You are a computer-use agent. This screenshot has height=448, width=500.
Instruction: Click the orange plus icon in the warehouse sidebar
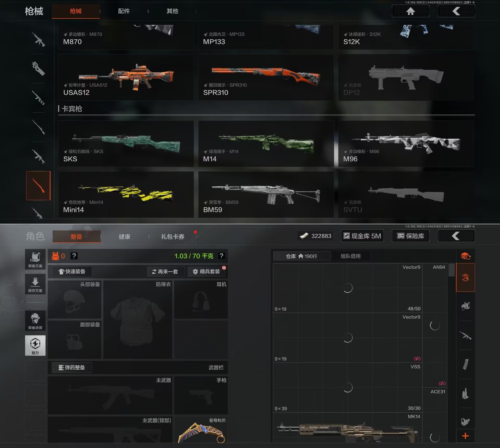click(x=465, y=436)
